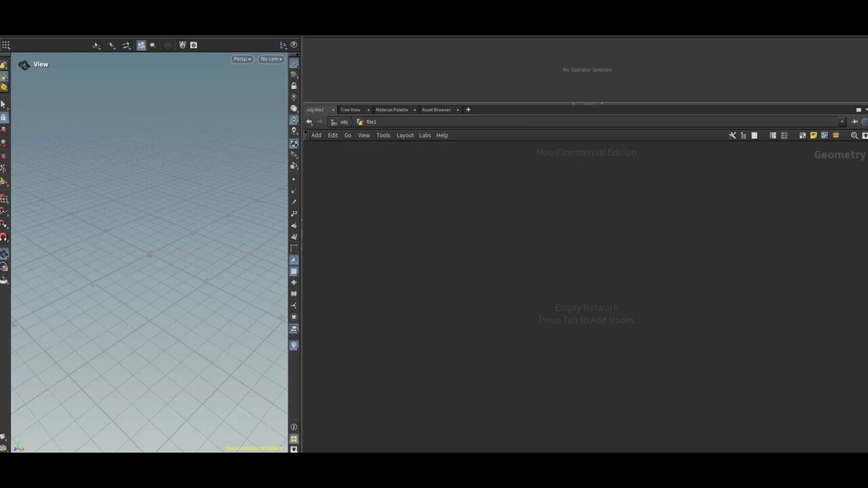The height and width of the screenshot is (488, 868).
Task: Close the Tree View tab
Action: [x=368, y=110]
